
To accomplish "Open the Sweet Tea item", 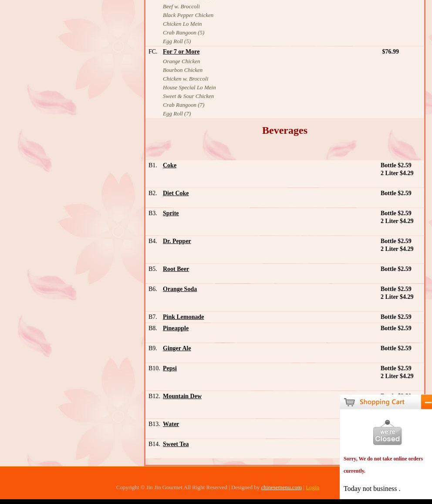I will coord(175,444).
